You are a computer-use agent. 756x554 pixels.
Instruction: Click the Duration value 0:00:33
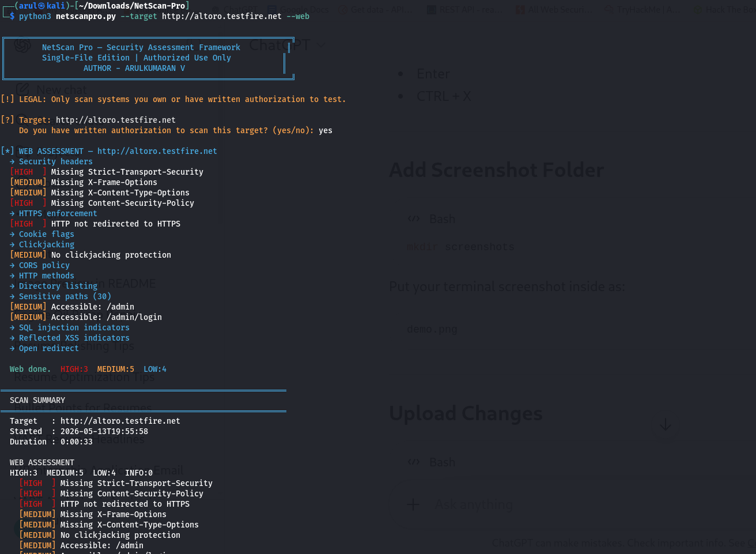click(77, 442)
